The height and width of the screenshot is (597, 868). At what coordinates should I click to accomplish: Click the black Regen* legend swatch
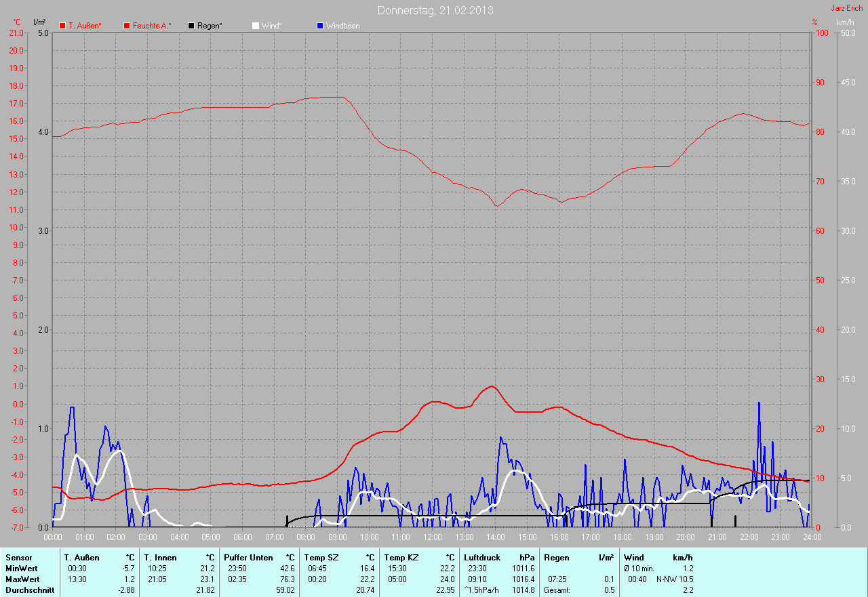[191, 26]
